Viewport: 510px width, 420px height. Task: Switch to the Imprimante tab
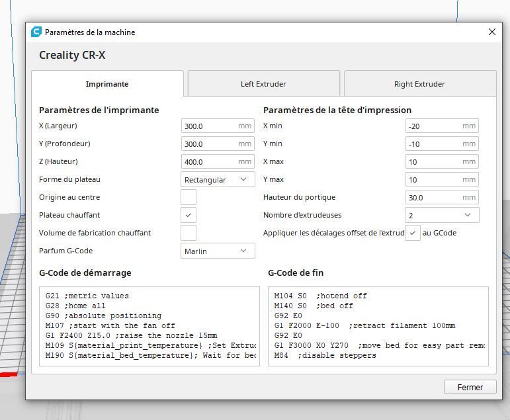coord(107,84)
